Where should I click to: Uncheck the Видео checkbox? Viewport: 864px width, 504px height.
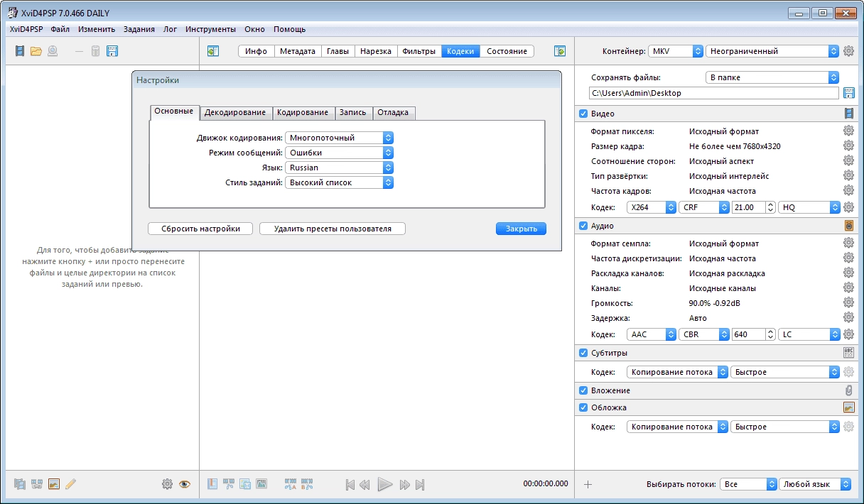pyautogui.click(x=583, y=114)
